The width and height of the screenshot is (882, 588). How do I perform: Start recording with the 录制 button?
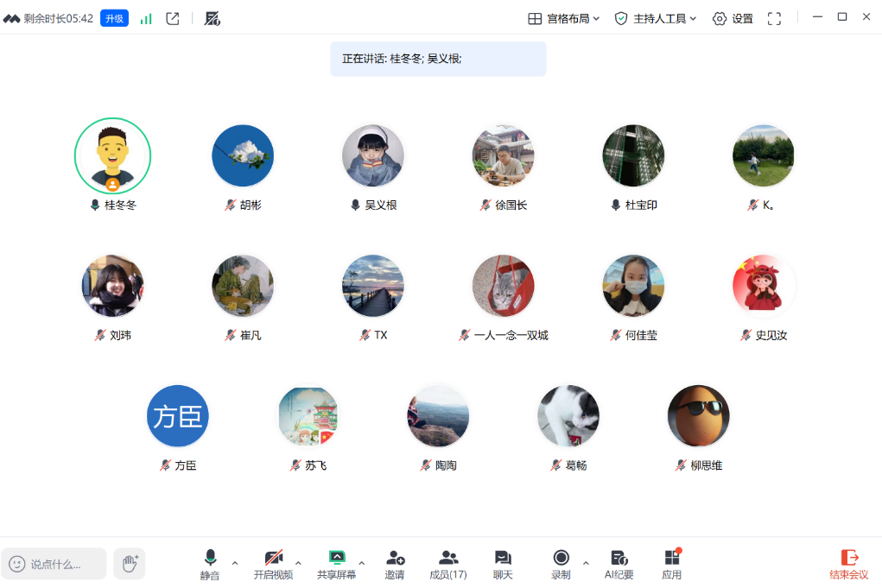(561, 559)
